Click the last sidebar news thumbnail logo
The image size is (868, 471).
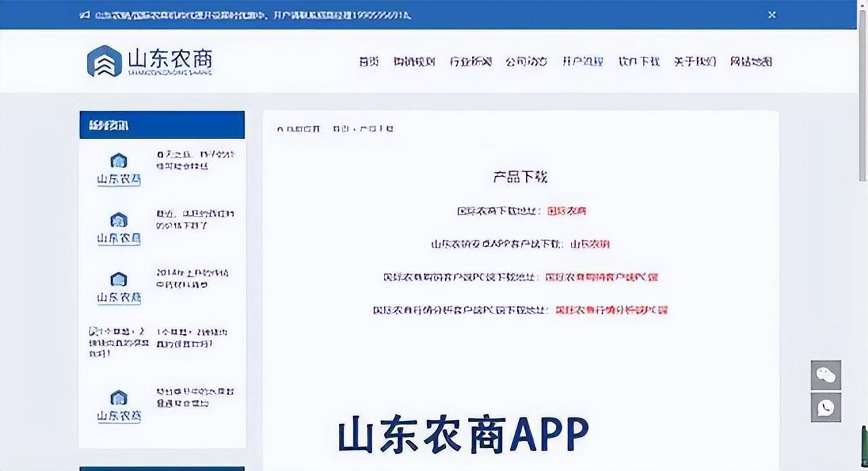(x=119, y=406)
